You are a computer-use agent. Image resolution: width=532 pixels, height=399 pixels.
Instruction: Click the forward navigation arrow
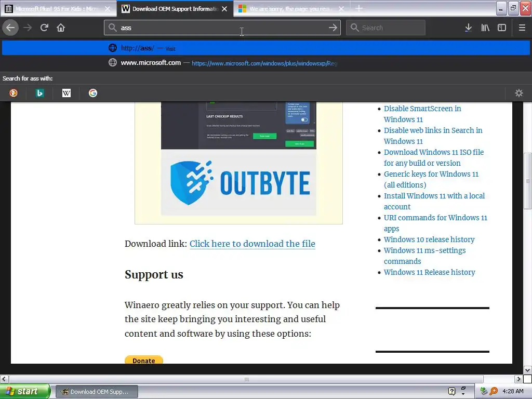[x=28, y=28]
